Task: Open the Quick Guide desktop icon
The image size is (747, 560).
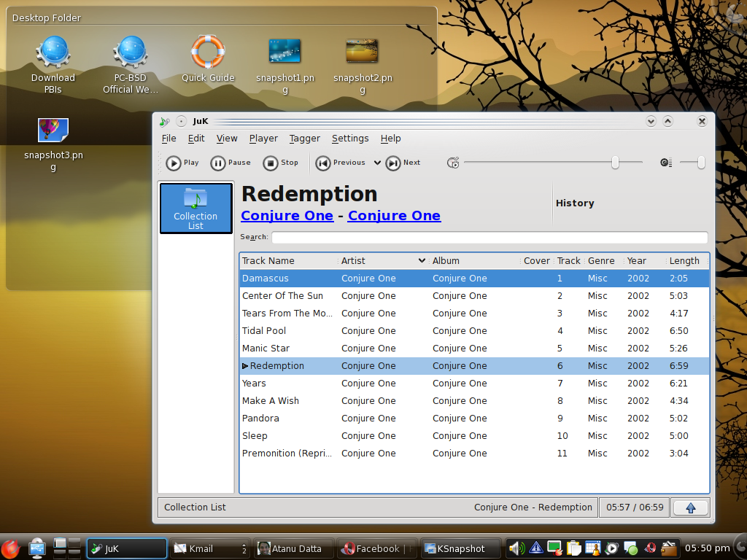Action: (x=208, y=60)
